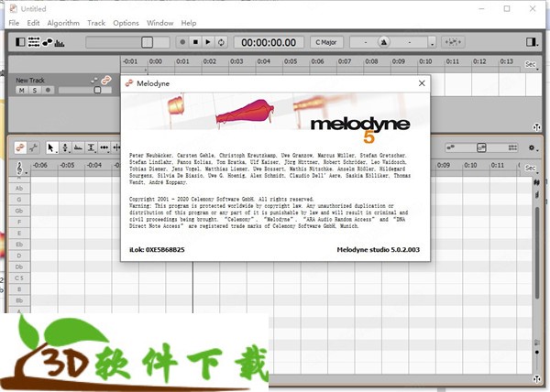Start playback with the play button
The height and width of the screenshot is (392, 550).
pos(208,42)
